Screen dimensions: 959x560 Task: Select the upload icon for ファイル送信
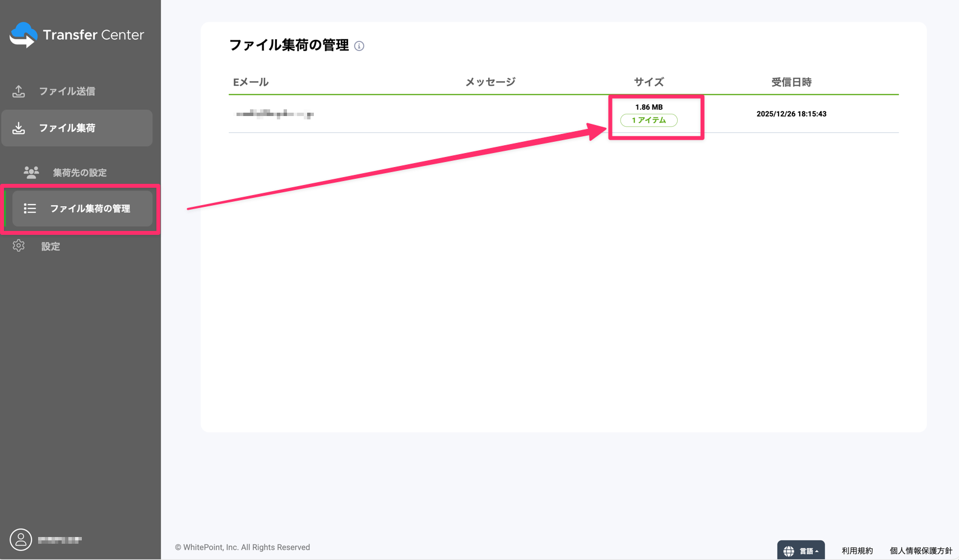click(x=18, y=91)
